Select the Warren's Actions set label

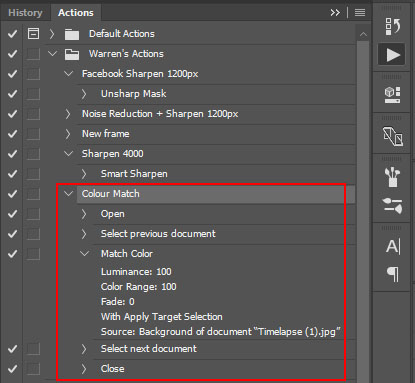tap(126, 54)
